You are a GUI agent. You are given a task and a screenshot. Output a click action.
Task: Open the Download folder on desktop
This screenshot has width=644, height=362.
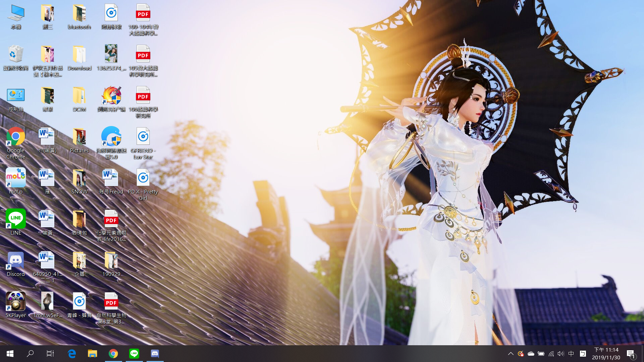(79, 58)
